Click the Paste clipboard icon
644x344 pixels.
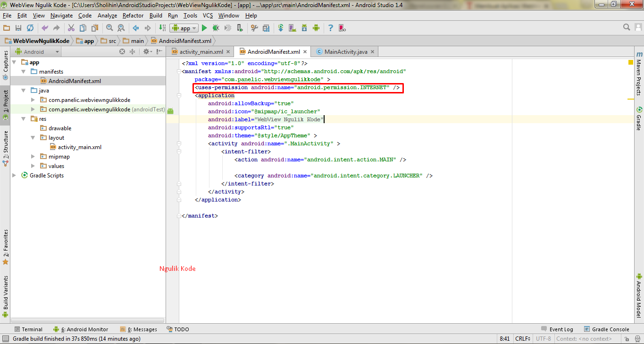(x=95, y=28)
